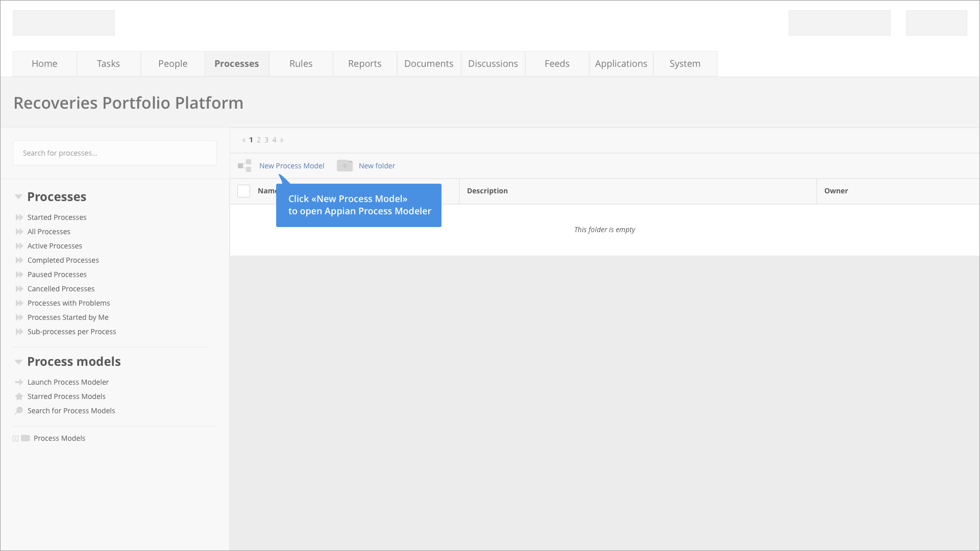Click the New Process Model diagram icon
The height and width of the screenshot is (551, 980).
(x=244, y=165)
